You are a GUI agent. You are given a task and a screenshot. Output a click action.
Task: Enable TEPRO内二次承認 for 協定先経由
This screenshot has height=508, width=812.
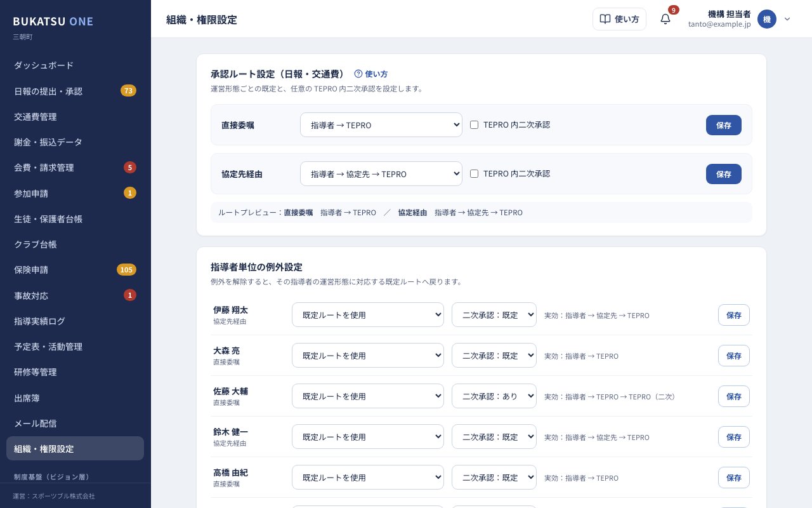pyautogui.click(x=474, y=174)
